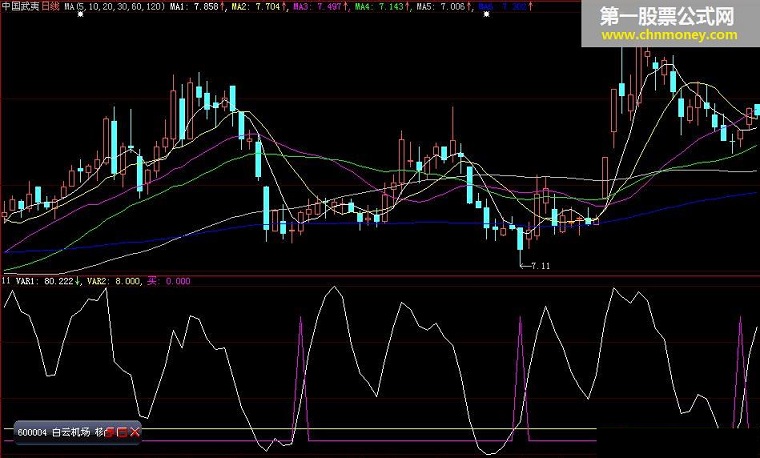The image size is (760, 458).
Task: Click the 7.11 low price marker
Action: pyautogui.click(x=535, y=266)
